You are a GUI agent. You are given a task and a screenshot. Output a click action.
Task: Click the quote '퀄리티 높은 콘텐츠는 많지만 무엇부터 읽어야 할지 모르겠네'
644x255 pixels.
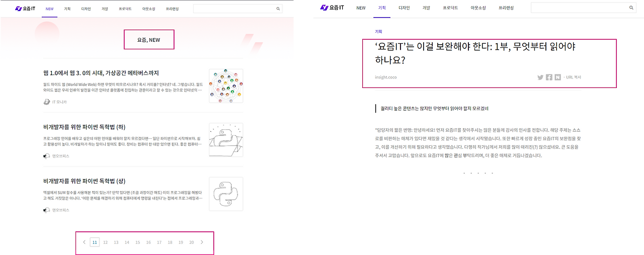pos(435,108)
